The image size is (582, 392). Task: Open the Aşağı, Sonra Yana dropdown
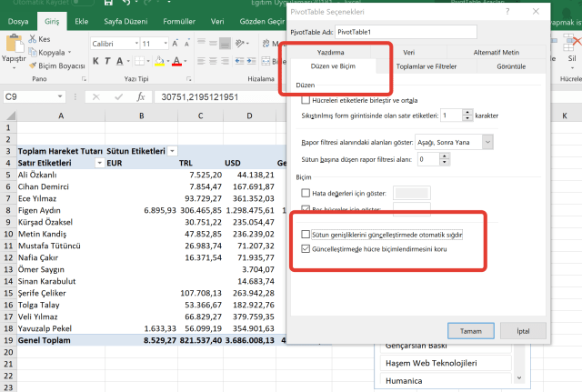488,141
